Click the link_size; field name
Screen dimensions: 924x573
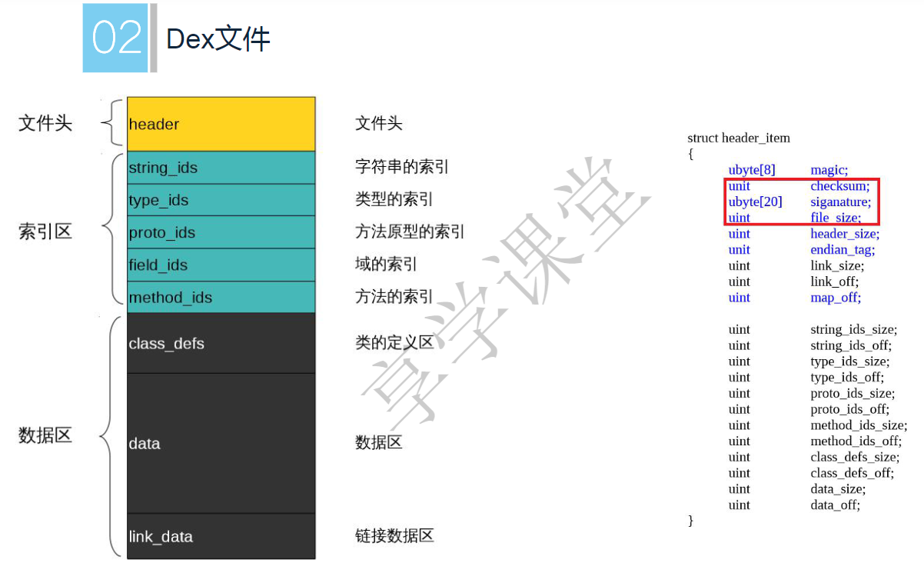pos(837,266)
